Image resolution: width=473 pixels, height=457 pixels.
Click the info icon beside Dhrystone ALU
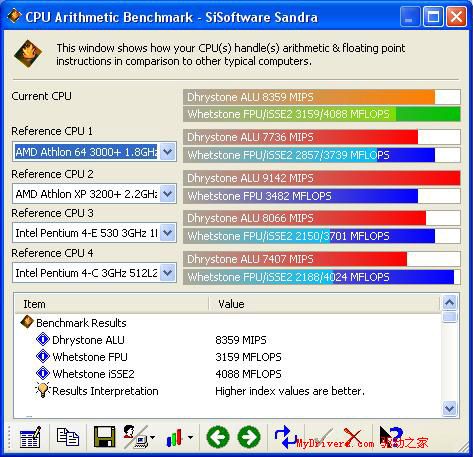click(43, 339)
